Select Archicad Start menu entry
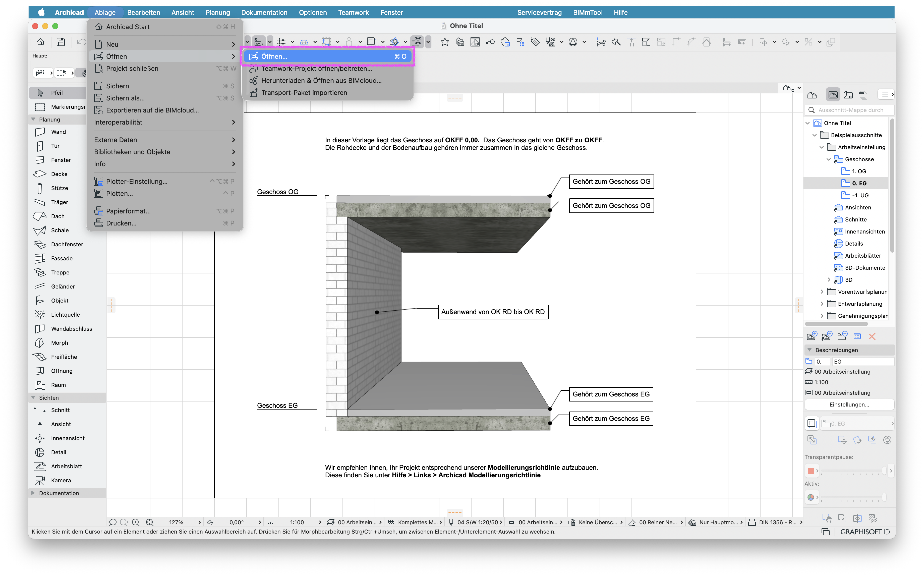Viewport: 924px width, 576px height. point(164,27)
